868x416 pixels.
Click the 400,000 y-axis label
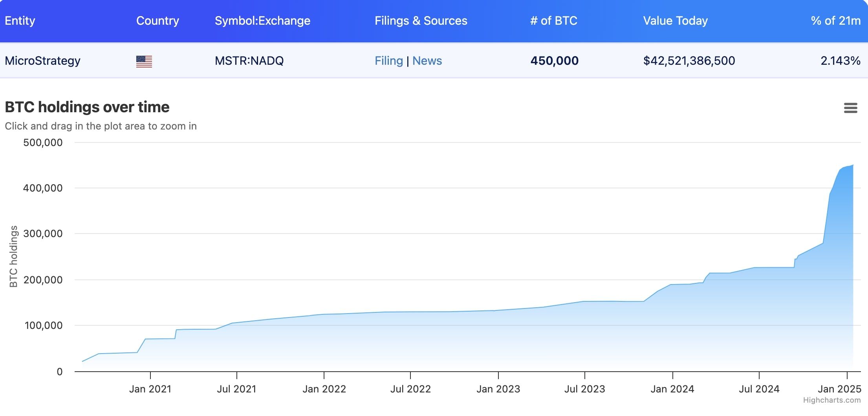[43, 188]
